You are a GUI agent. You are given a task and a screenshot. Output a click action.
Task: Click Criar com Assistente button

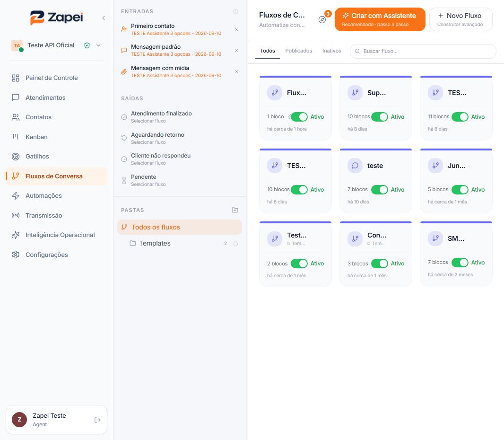point(380,19)
